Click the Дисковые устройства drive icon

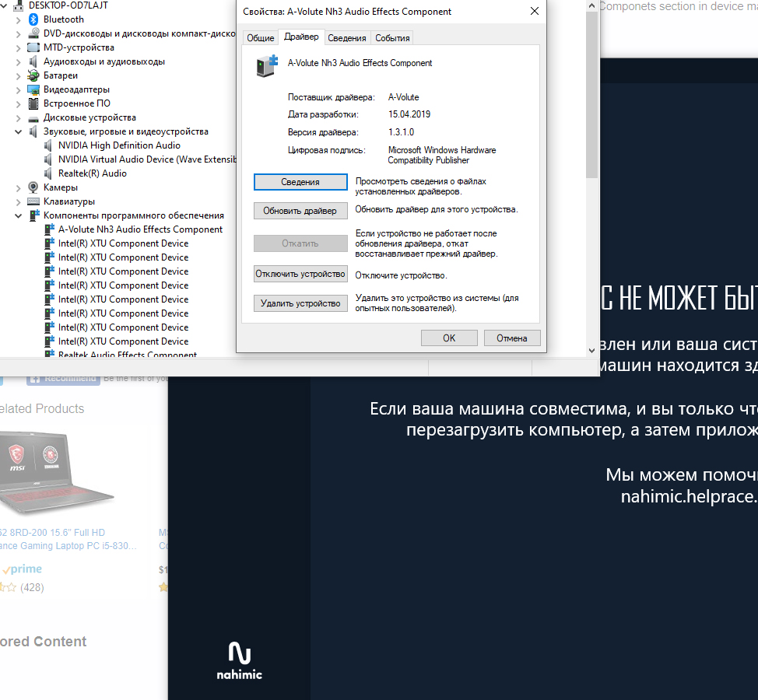[x=33, y=118]
